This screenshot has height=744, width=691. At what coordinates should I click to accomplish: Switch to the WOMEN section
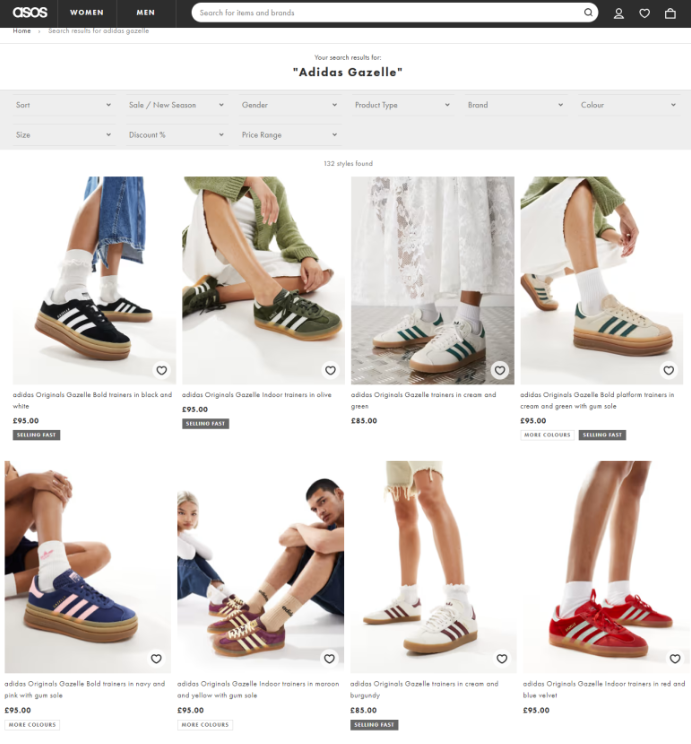point(87,13)
